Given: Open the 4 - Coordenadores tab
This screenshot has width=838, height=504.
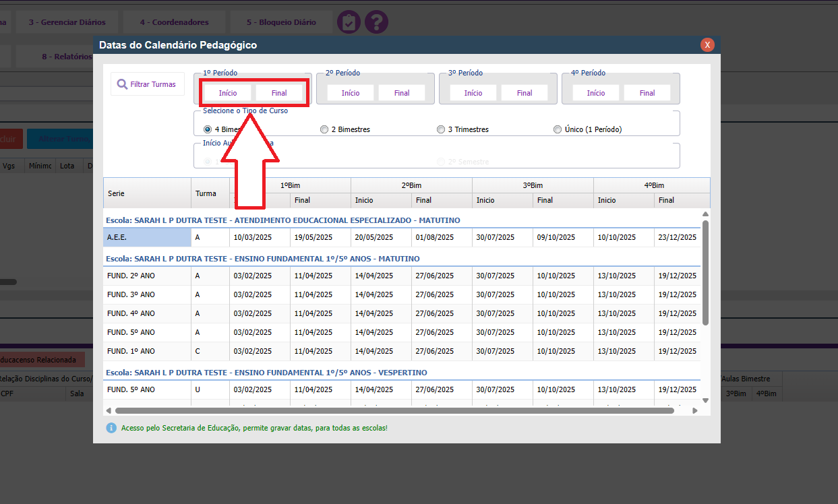Looking at the screenshot, I should pos(174,22).
